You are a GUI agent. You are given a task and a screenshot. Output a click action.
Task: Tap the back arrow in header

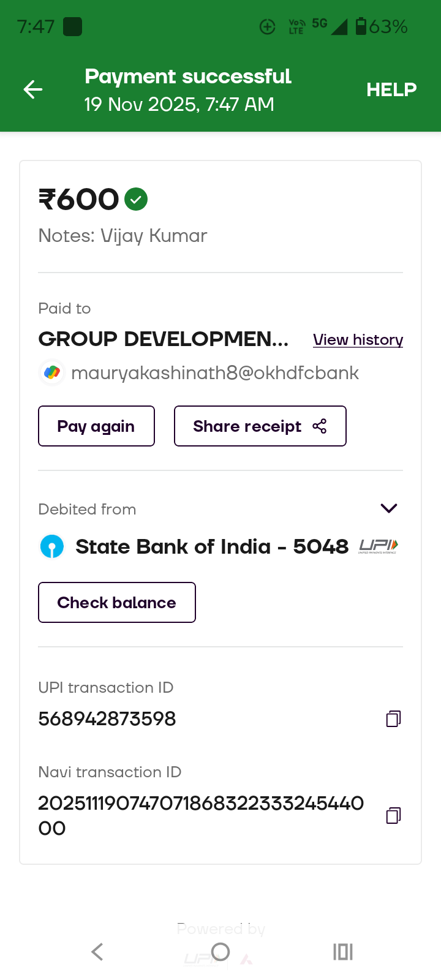click(33, 89)
